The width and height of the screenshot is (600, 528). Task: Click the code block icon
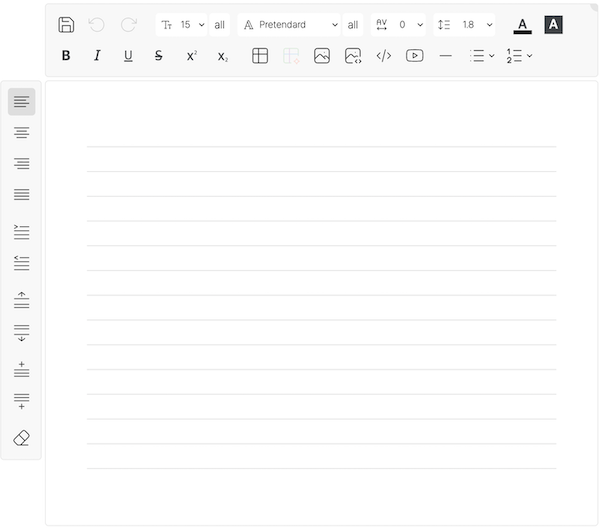click(383, 56)
